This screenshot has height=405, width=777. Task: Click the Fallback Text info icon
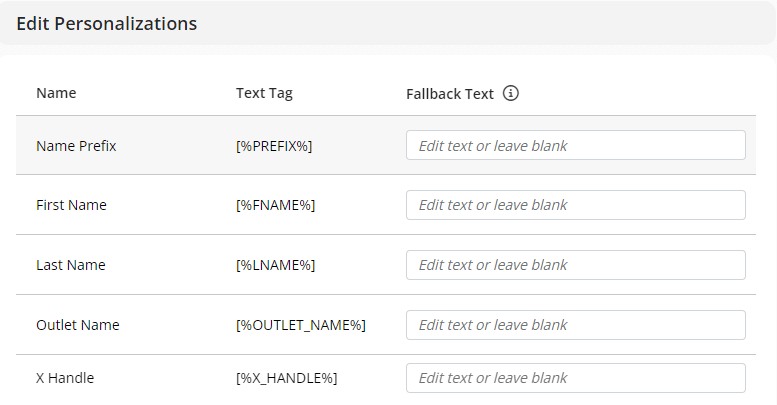click(x=511, y=94)
